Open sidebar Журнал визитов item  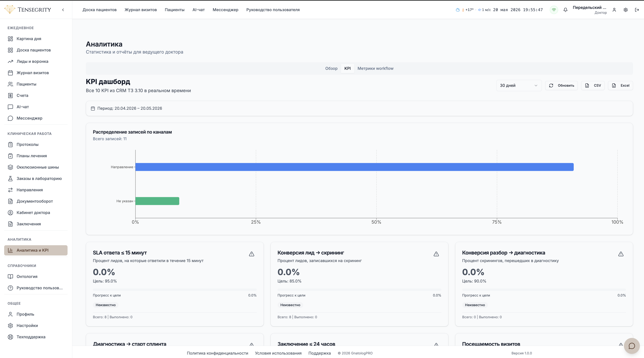click(x=36, y=73)
